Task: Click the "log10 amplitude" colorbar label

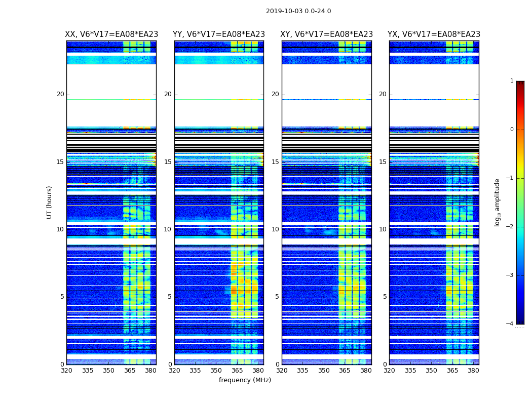Action: 498,202
